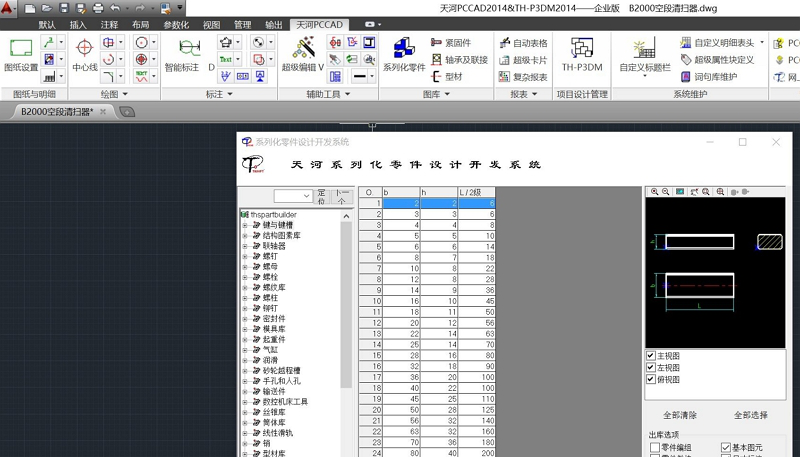Open the line weight dropdown in 辅助工具

[x=372, y=77]
